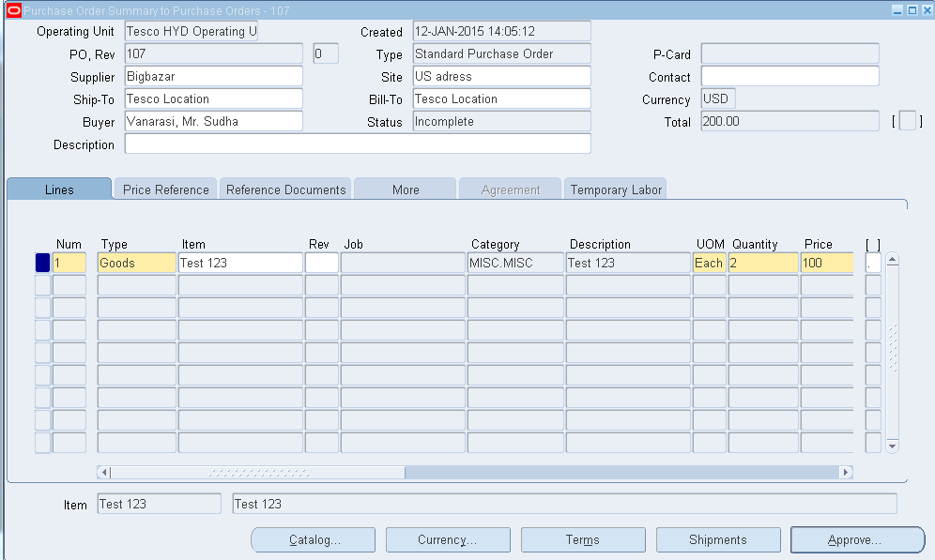Click the Operating Unit field

point(192,31)
